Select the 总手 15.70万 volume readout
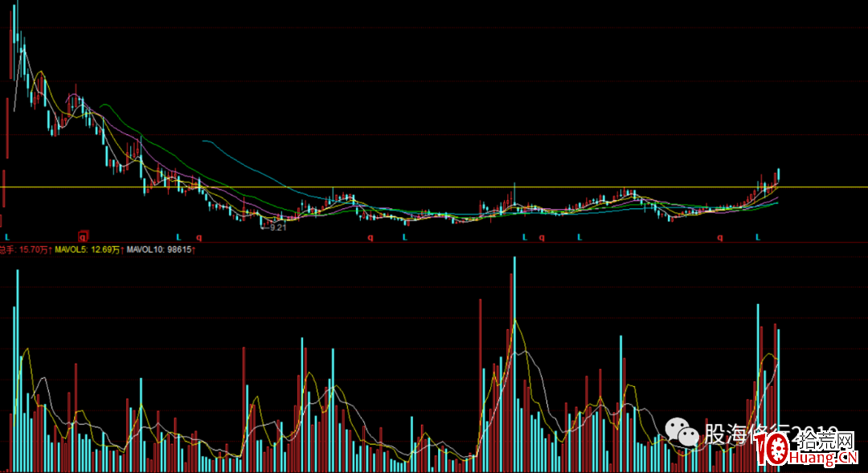Screen dimensions: 868x473 coord(26,250)
